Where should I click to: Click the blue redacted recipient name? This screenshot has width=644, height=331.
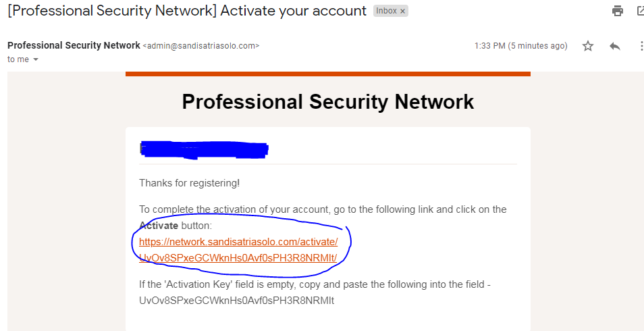[204, 149]
